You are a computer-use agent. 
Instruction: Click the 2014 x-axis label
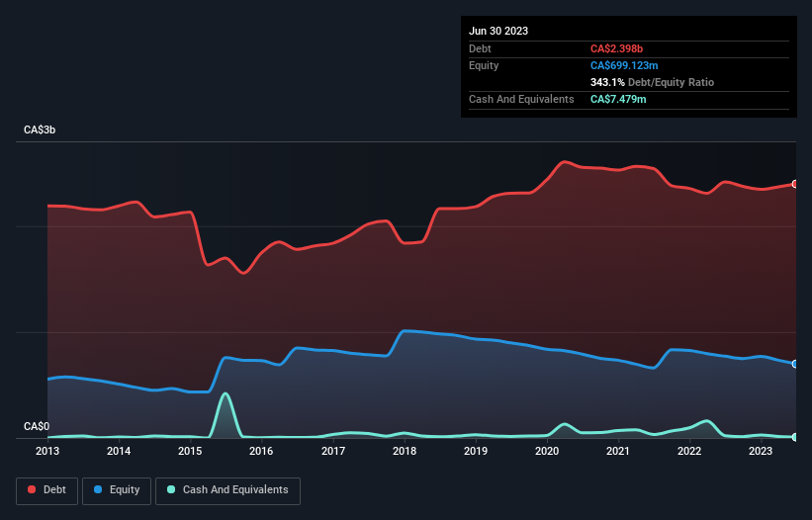[119, 451]
